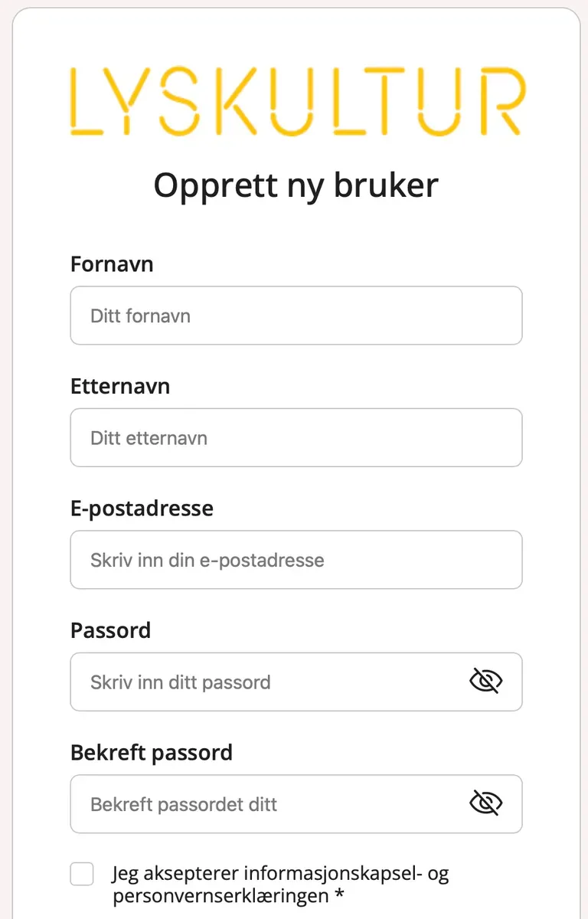Select the 'Ditt etternavn' text box
This screenshot has height=919, width=588.
(x=296, y=438)
